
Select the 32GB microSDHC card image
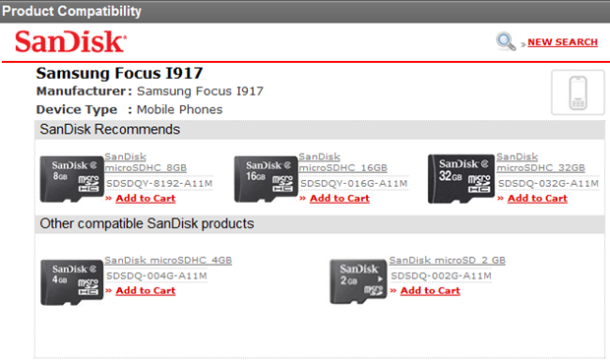pyautogui.click(x=461, y=179)
